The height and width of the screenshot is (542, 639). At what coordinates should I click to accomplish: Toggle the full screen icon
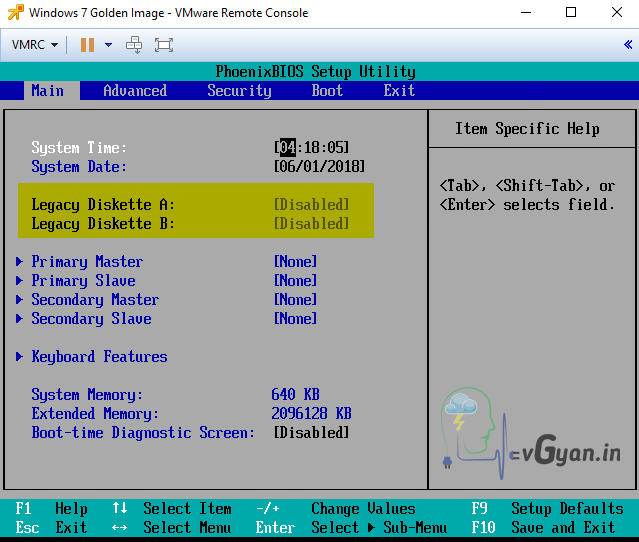coord(163,44)
